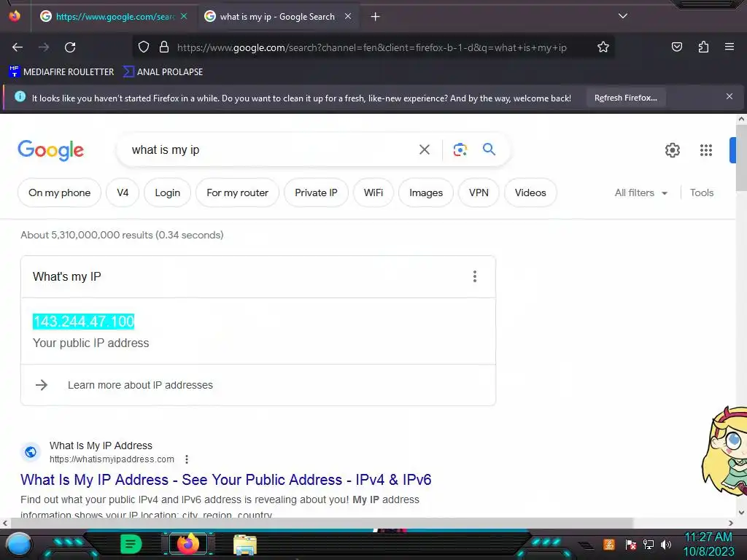The height and width of the screenshot is (560, 747).
Task: Save the page to Pocket
Action: click(x=676, y=47)
